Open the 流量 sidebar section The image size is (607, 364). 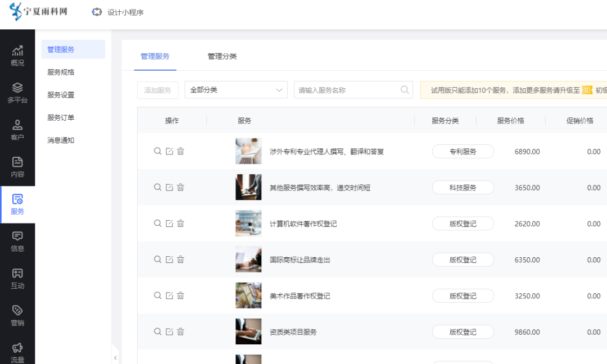point(17,353)
